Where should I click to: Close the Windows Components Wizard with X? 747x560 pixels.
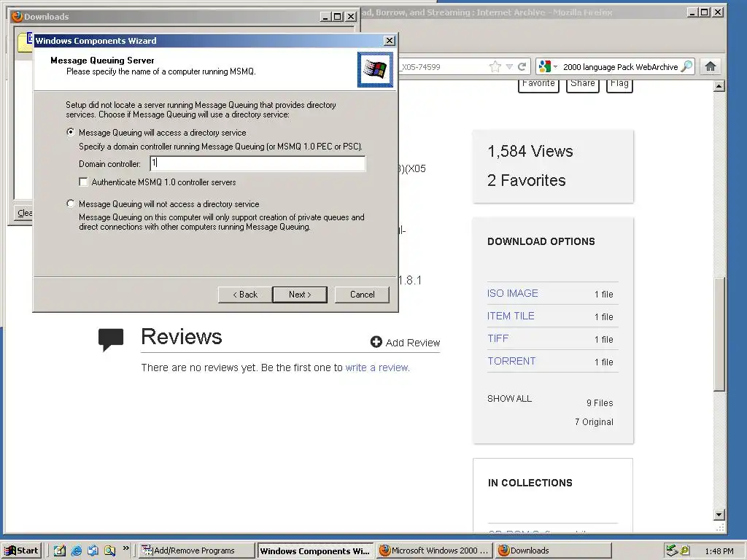coord(390,41)
